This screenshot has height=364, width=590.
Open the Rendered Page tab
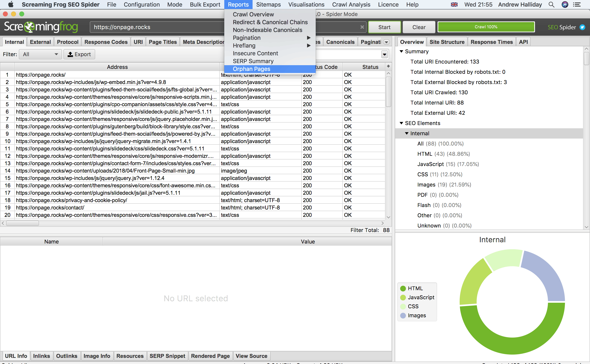pos(210,356)
